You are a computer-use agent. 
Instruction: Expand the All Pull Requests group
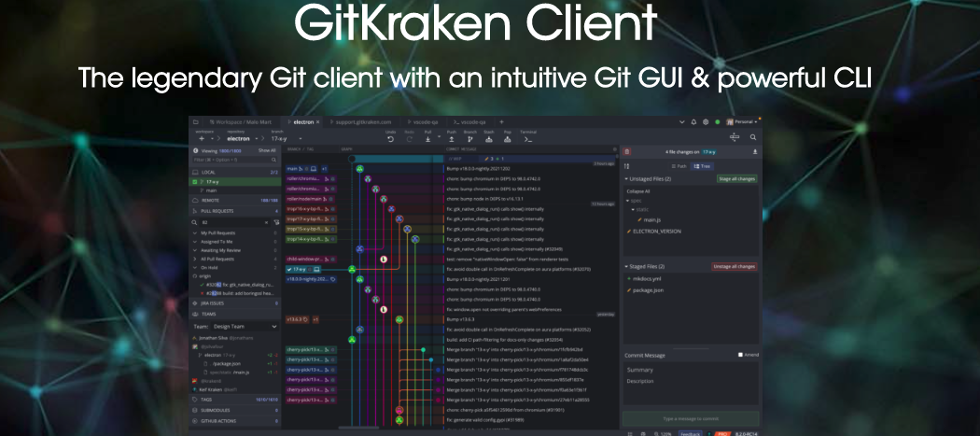click(x=196, y=259)
